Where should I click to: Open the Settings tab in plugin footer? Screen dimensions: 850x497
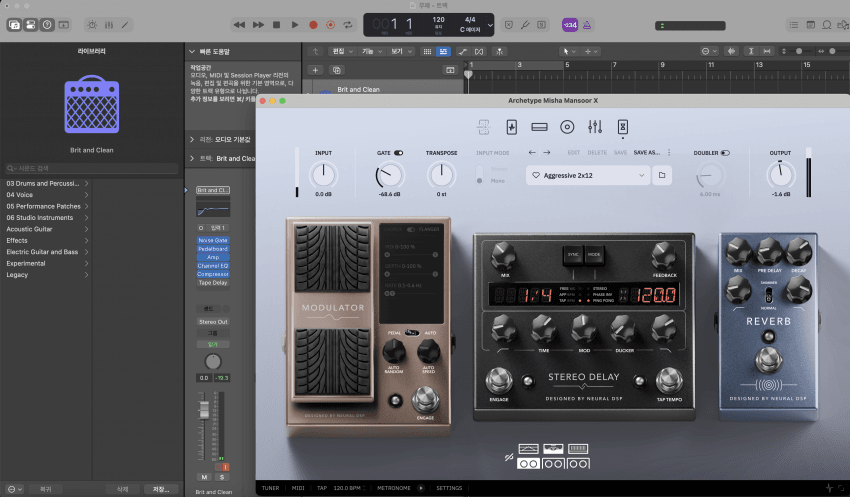[x=449, y=488]
